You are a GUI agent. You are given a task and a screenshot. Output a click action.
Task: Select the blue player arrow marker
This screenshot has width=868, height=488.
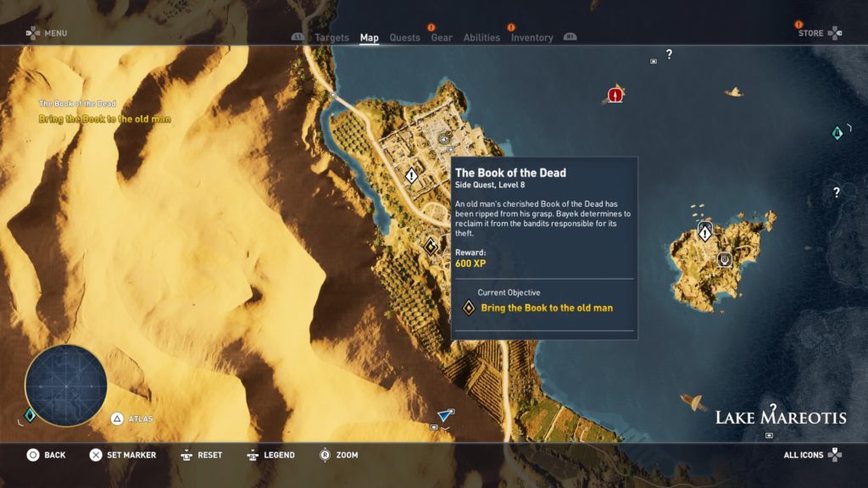click(446, 414)
